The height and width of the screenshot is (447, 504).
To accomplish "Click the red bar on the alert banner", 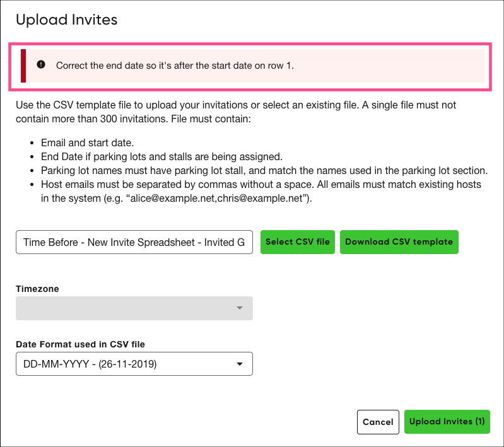I will pyautogui.click(x=23, y=66).
